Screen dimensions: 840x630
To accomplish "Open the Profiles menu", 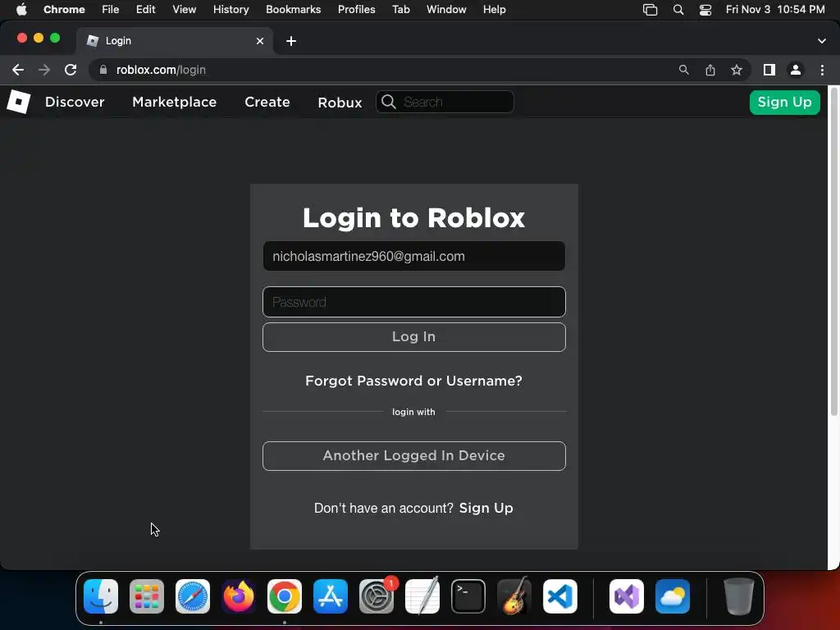I will [x=356, y=10].
